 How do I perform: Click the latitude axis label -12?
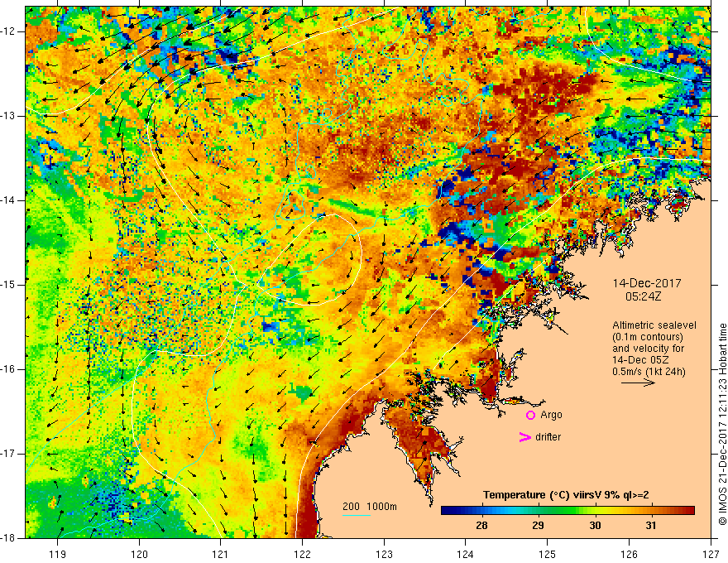click(9, 31)
